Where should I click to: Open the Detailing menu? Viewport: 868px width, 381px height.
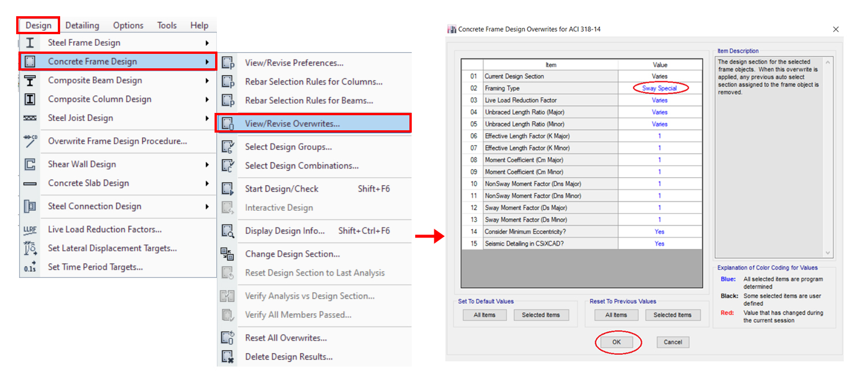[x=82, y=25]
